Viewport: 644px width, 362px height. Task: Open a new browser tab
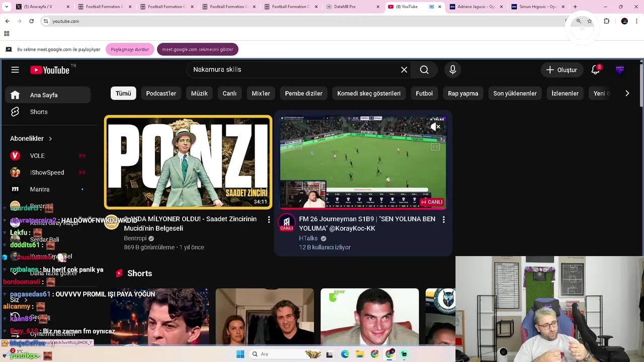[575, 7]
